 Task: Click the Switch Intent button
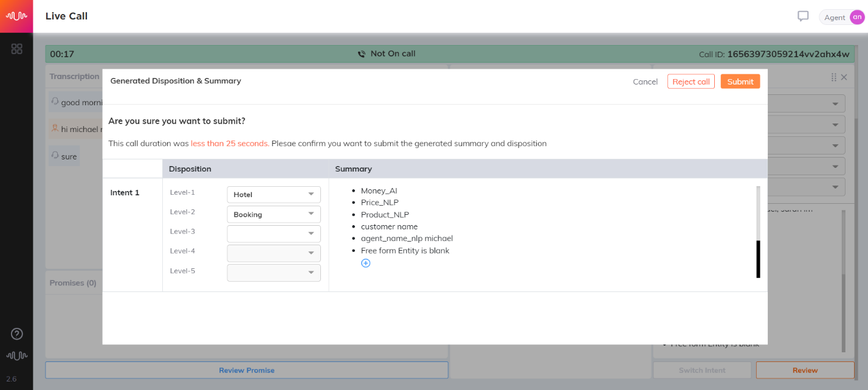pyautogui.click(x=702, y=370)
